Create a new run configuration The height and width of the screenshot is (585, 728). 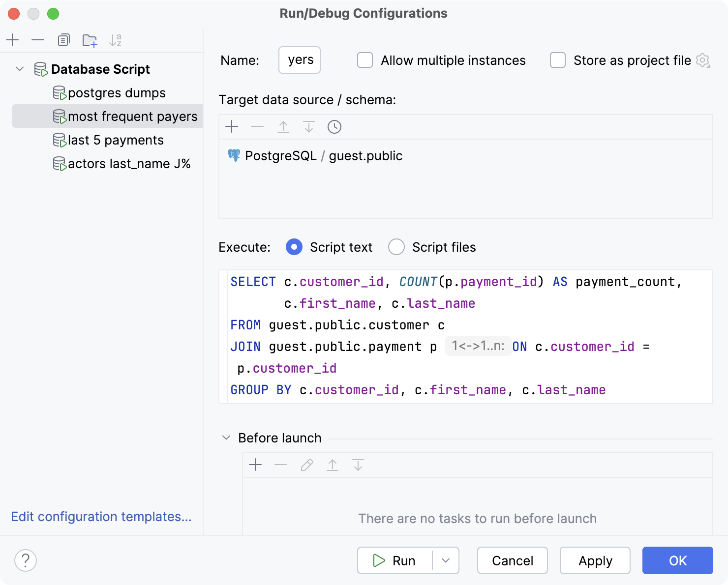coord(12,40)
